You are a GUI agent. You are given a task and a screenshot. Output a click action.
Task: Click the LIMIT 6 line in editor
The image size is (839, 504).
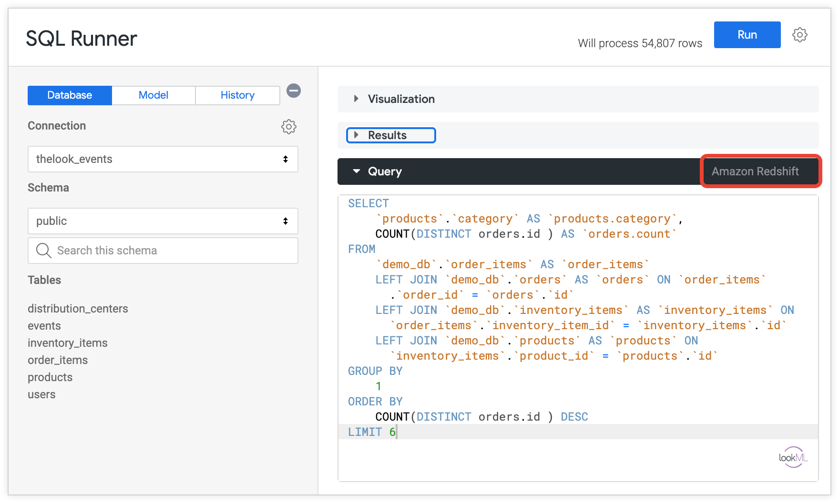click(372, 432)
